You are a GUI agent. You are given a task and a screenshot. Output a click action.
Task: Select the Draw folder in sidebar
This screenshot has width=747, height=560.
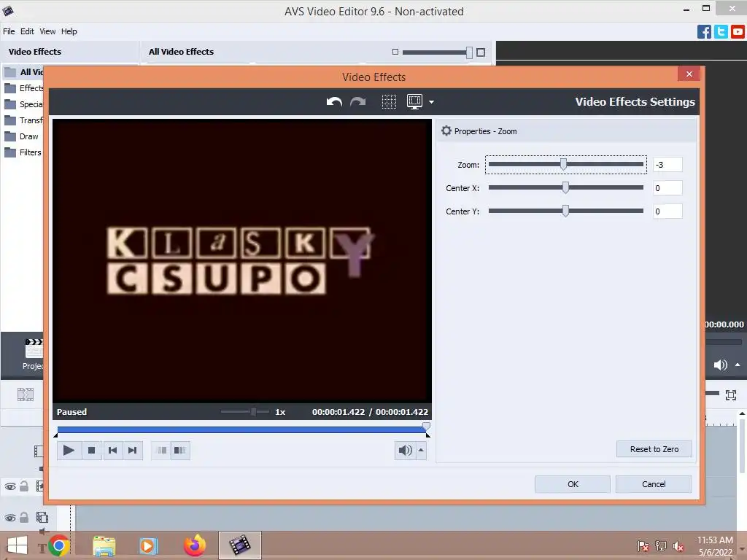point(21,136)
